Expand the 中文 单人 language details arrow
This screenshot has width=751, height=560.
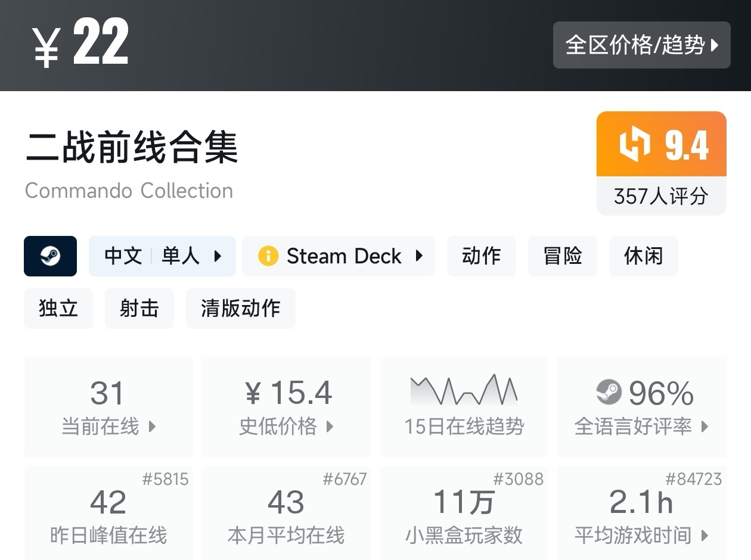click(218, 256)
